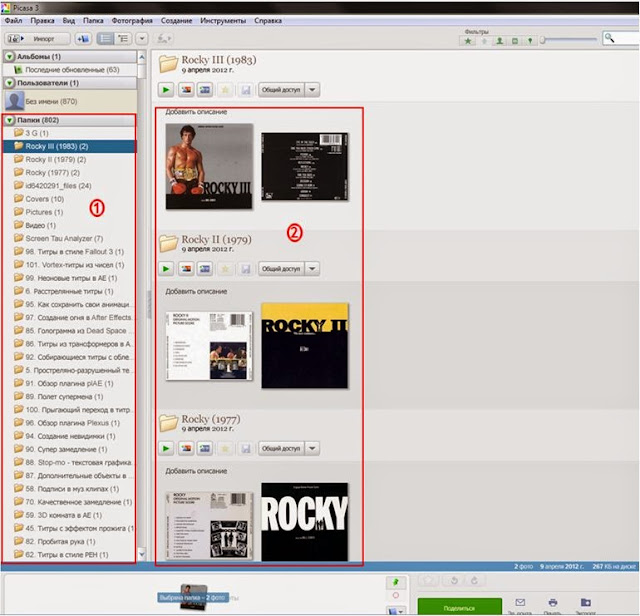The image size is (640, 616).
Task: Select the Rocky III front cover thumbnail
Action: 209,166
